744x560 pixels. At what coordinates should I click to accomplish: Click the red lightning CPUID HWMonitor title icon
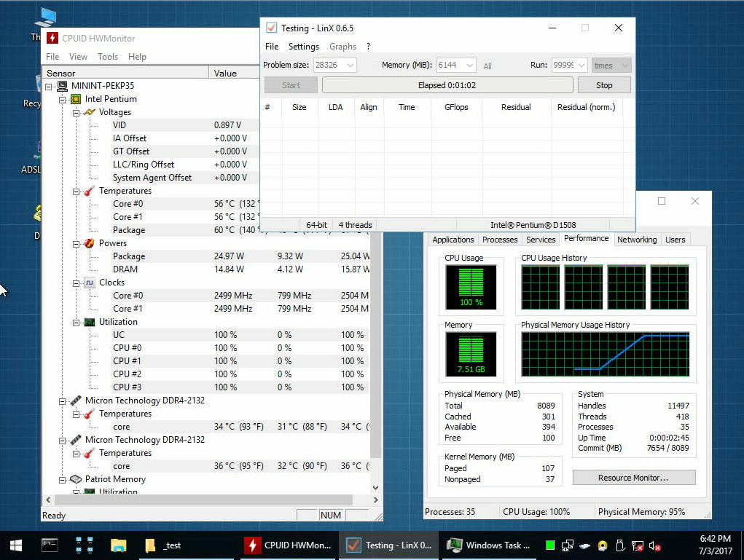coord(52,39)
